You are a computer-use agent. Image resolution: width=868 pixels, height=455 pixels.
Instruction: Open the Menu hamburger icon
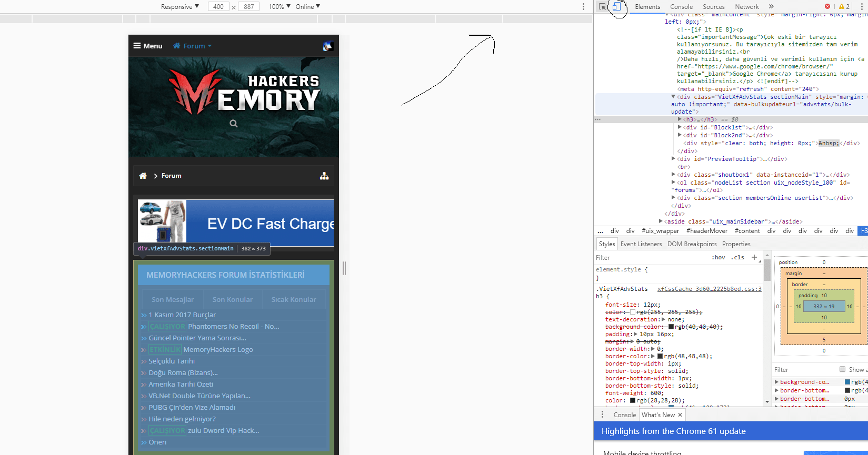137,46
